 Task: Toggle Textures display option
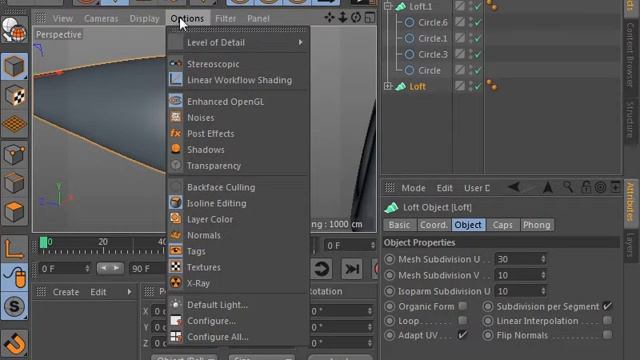(x=238, y=267)
